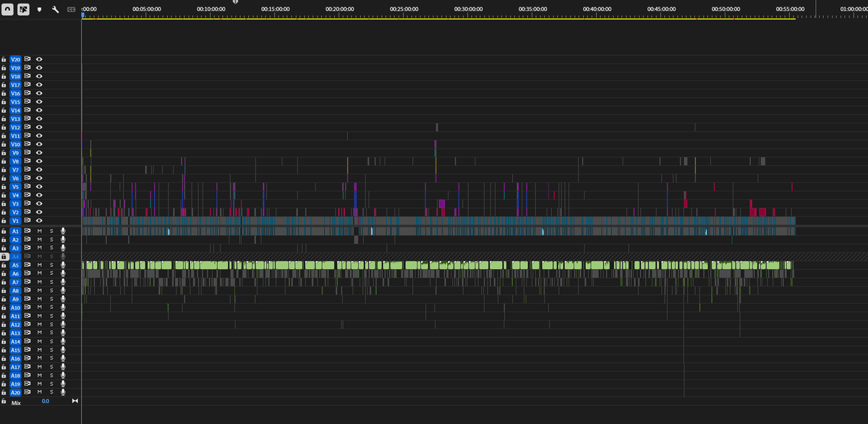Click the keyframe navigator icon on the Mix track
This screenshot has width=868, height=424.
click(75, 400)
